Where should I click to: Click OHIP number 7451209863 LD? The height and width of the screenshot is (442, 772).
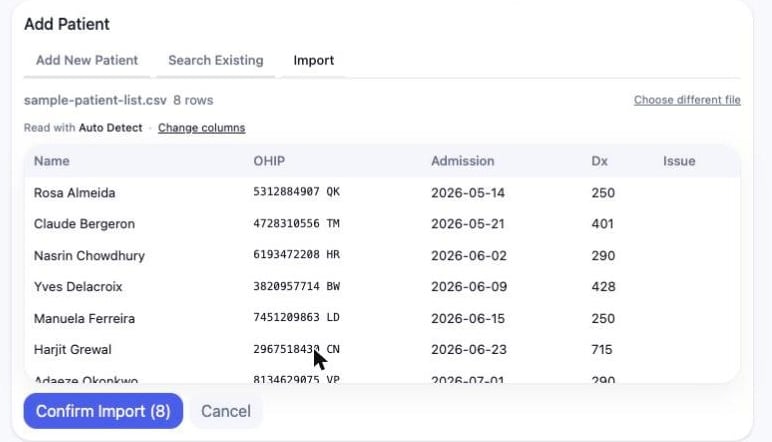pos(296,317)
